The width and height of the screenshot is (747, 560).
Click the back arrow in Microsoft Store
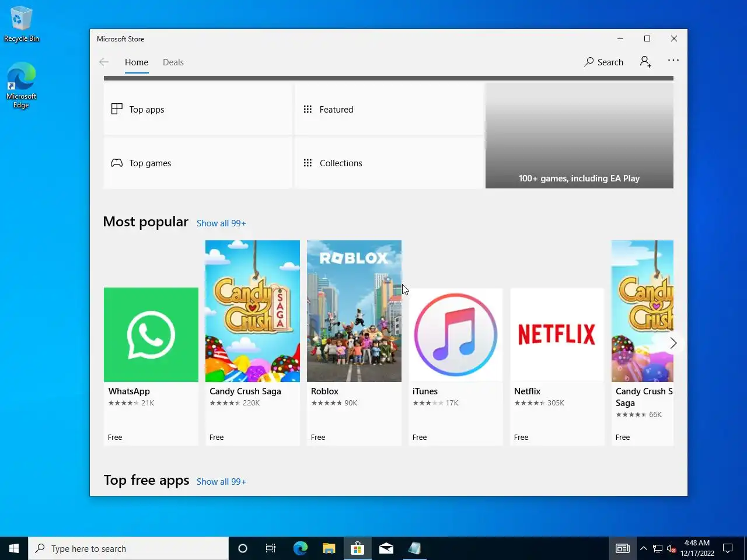(x=104, y=62)
